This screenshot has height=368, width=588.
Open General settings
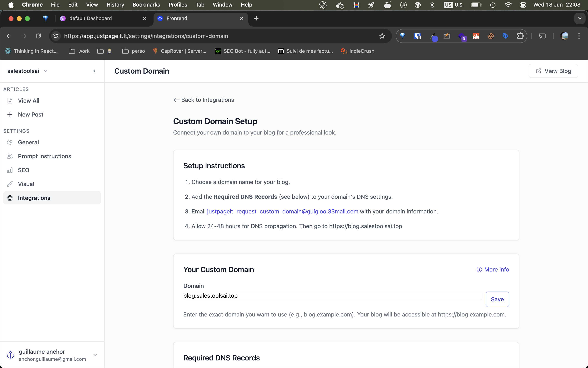coord(52,142)
